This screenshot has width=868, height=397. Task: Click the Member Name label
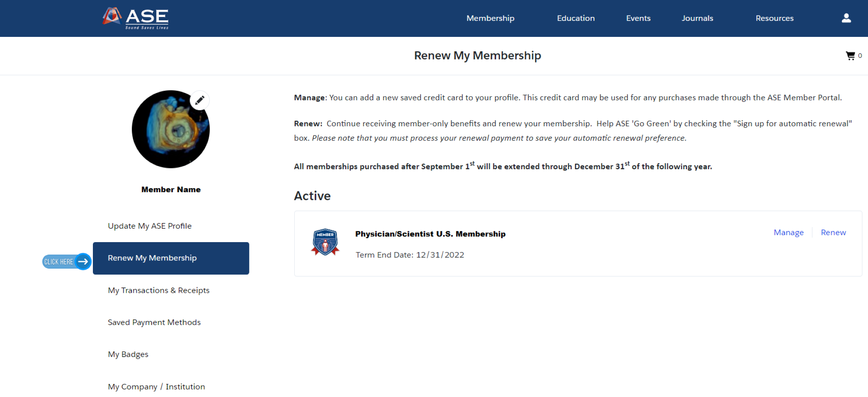[x=171, y=190]
